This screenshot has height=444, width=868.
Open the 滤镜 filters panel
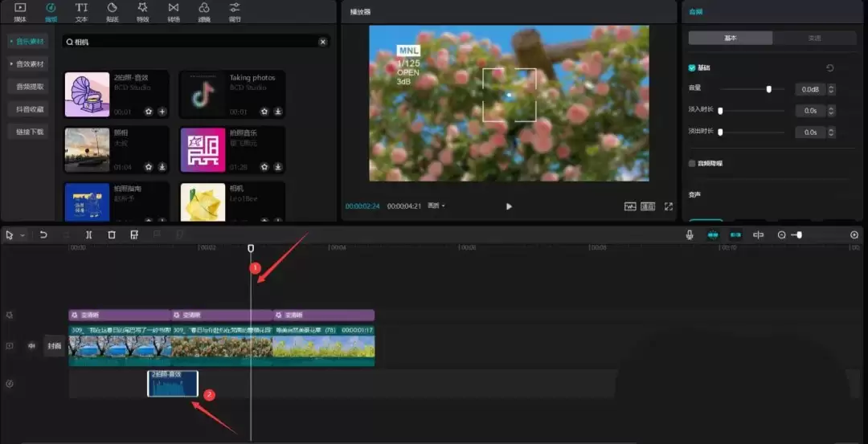point(204,11)
